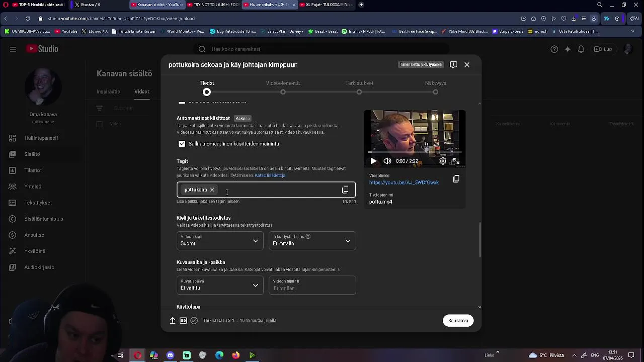Click the Tekstitystodistus help question icon

click(x=308, y=236)
